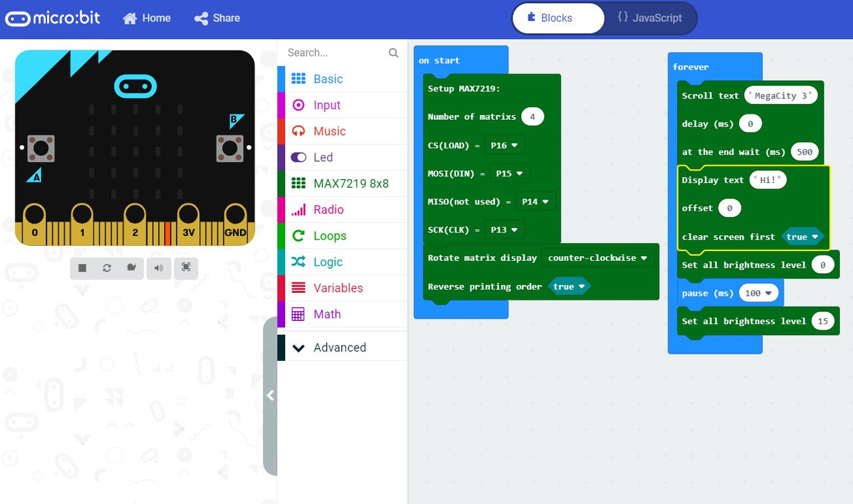Viewport: 853px width, 504px height.
Task: Open the Share dialog
Action: [x=217, y=18]
